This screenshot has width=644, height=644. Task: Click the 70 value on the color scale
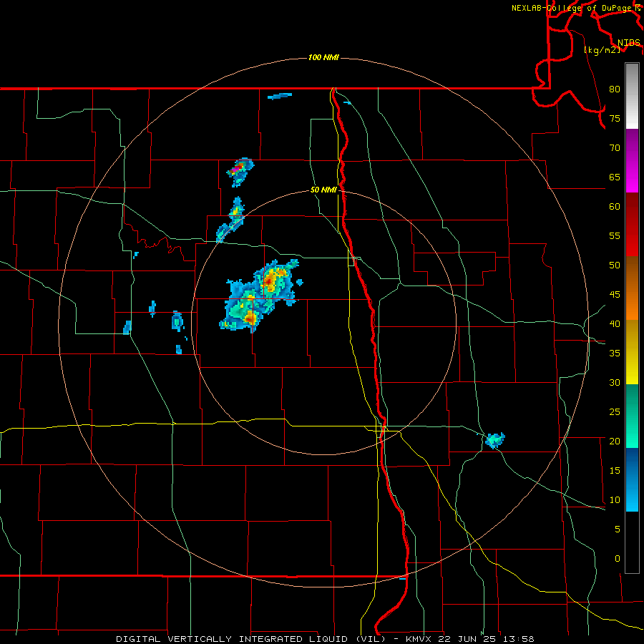(615, 148)
